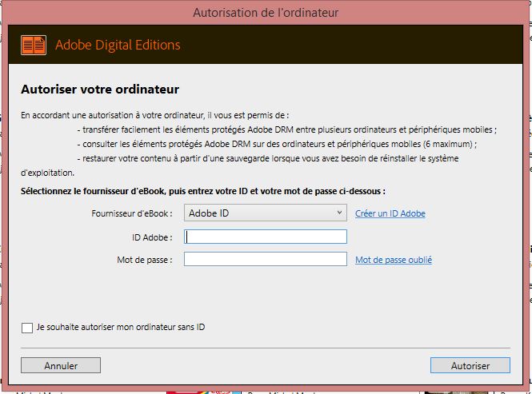
Task: Click the Autoriser votre ordinateur heading
Action: [100, 90]
